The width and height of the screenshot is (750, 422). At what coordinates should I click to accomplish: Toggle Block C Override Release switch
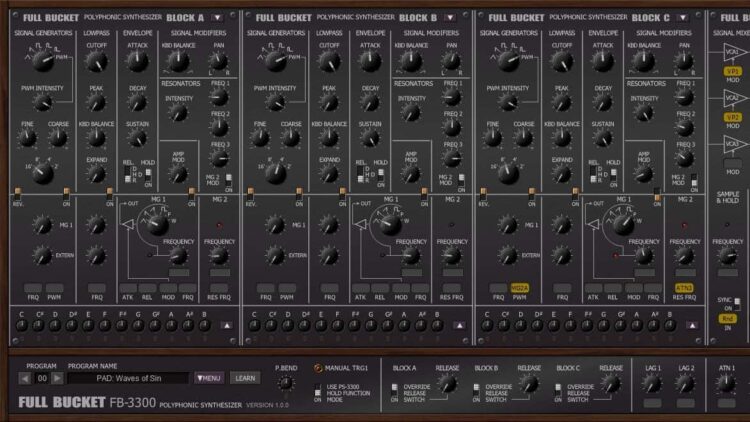558,389
